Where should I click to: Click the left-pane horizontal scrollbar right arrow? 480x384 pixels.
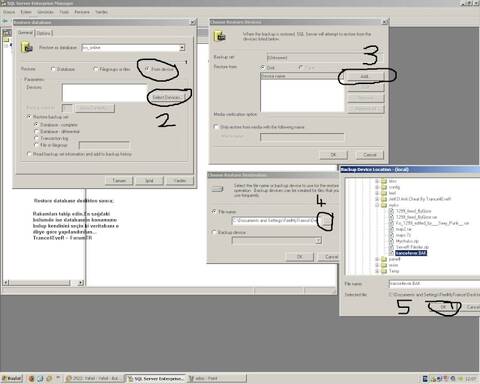pyautogui.click(x=80, y=283)
